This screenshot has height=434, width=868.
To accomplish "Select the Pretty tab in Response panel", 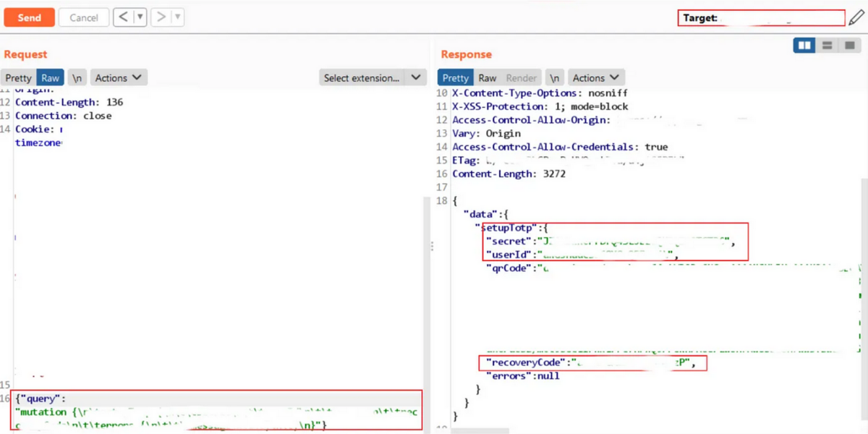I will click(456, 77).
